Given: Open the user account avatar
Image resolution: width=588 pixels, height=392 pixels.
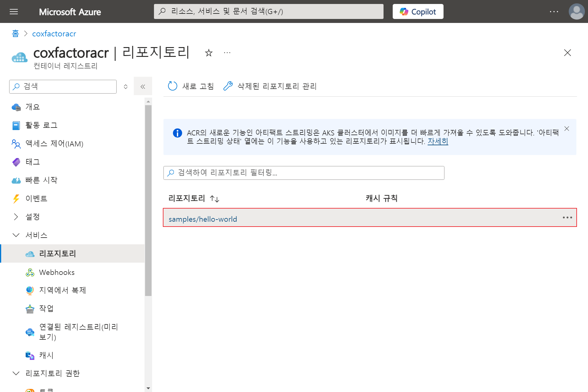Looking at the screenshot, I should [x=576, y=12].
